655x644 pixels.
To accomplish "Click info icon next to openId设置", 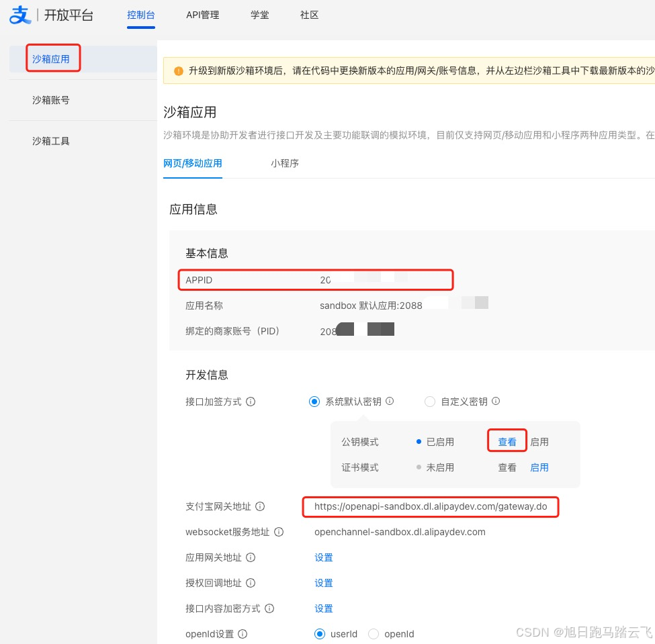I will point(243,634).
